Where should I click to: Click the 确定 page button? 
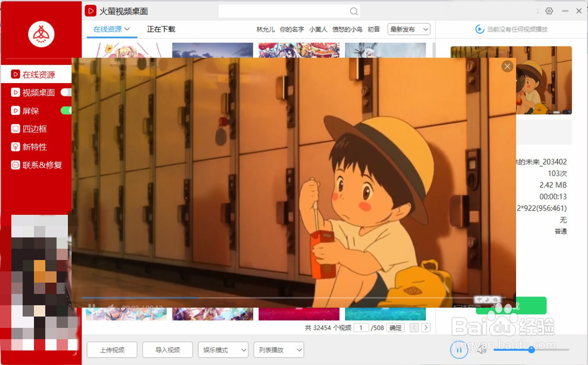[x=396, y=327]
